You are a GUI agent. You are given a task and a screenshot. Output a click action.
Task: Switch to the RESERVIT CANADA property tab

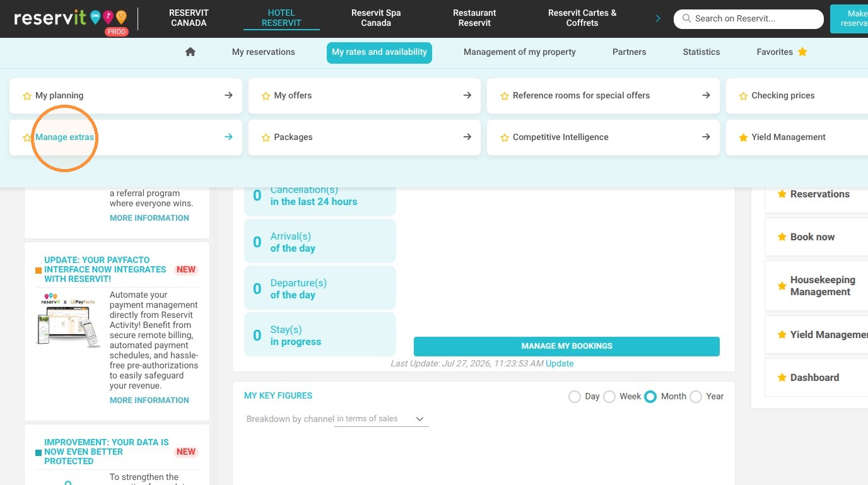pos(189,18)
